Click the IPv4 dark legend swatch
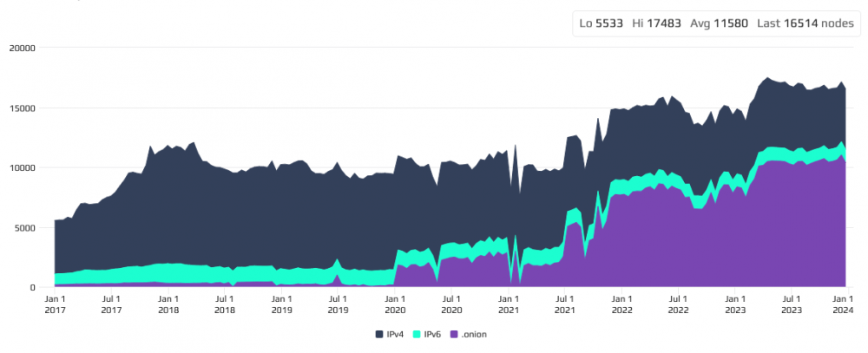This screenshot has width=868, height=353. pyautogui.click(x=379, y=334)
